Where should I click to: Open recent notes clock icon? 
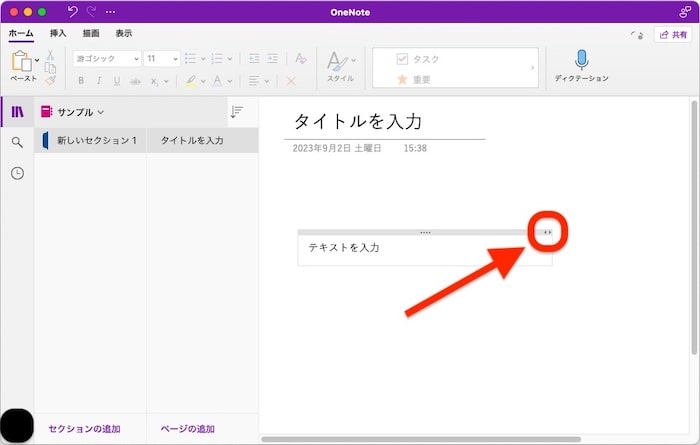pyautogui.click(x=17, y=173)
